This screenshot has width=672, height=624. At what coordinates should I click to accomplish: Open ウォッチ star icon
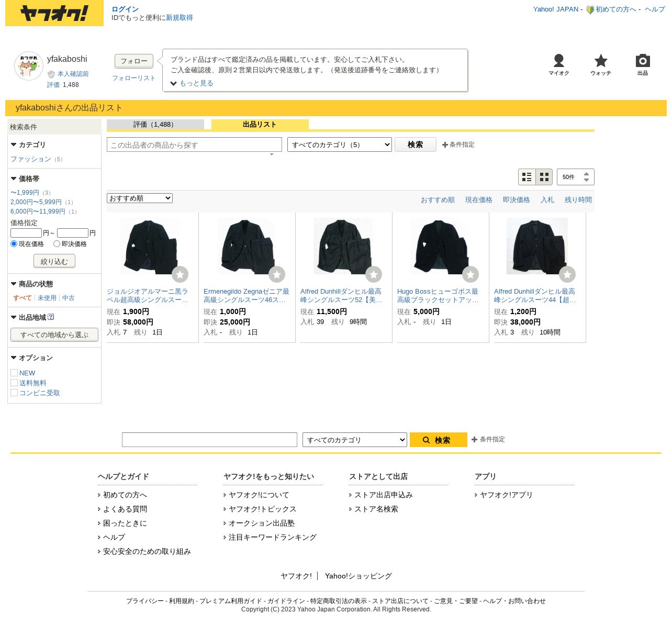click(x=601, y=61)
